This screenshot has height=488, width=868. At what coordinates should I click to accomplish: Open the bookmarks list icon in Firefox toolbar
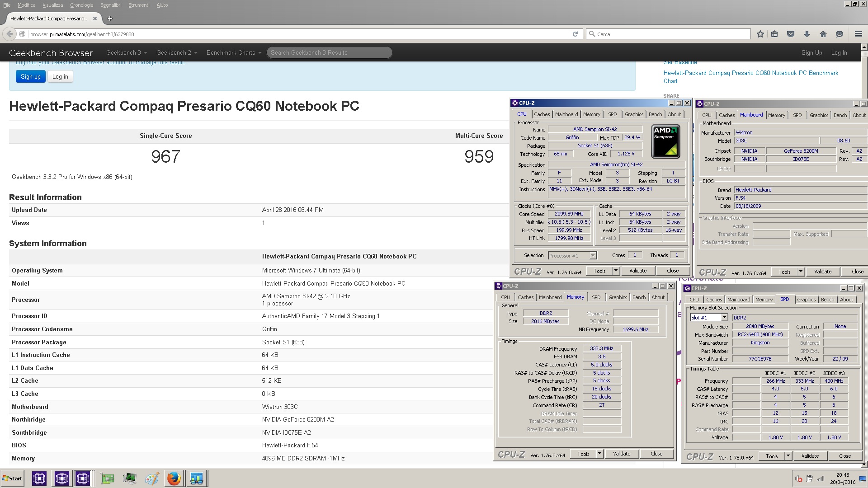point(774,34)
